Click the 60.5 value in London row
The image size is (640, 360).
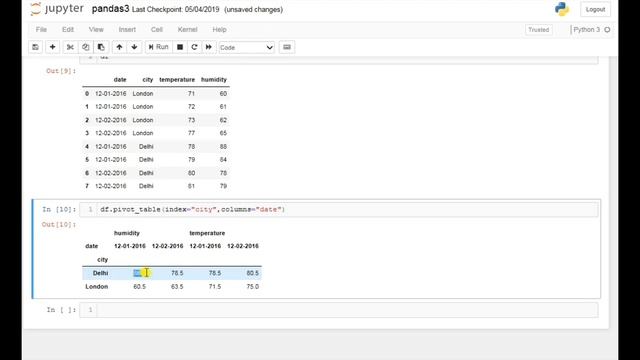point(140,287)
